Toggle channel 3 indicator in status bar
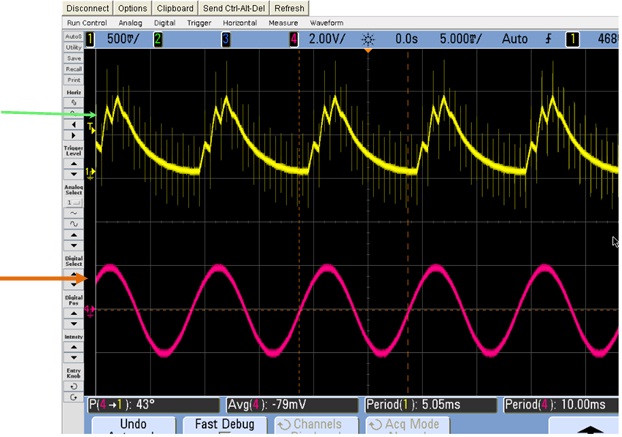Image resolution: width=622 pixels, height=437 pixels. tap(226, 39)
